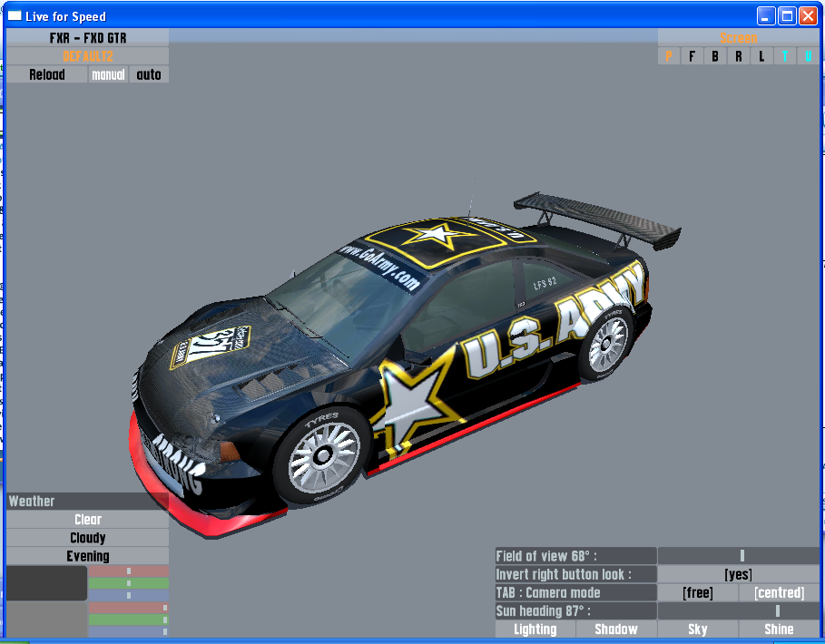Minimize the Live for Speed window
Screen dimensions: 825x644
766,15
